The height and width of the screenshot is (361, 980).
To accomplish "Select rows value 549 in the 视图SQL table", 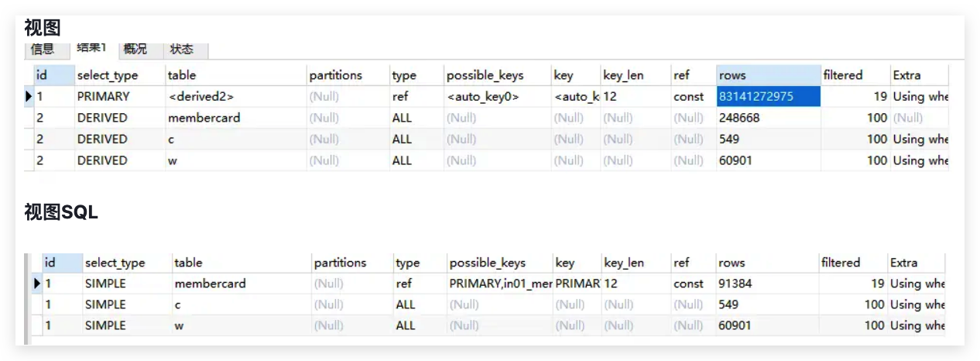I will pyautogui.click(x=766, y=304).
